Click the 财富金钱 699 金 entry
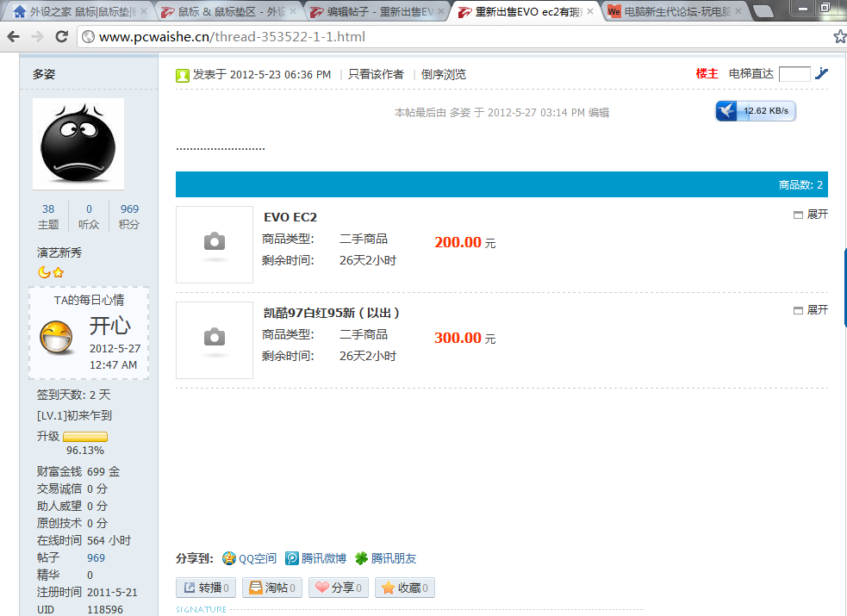The image size is (847, 616). (x=78, y=471)
